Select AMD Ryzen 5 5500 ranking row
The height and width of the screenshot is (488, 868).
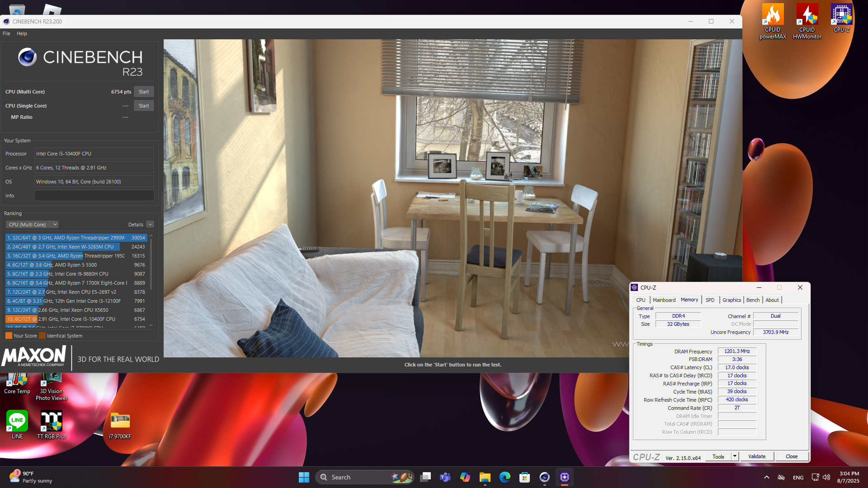point(76,265)
